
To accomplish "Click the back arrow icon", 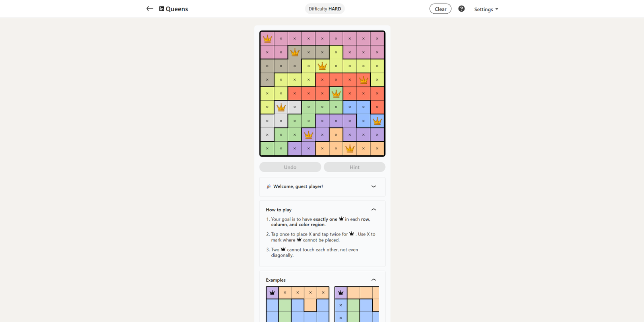I will tap(150, 9).
